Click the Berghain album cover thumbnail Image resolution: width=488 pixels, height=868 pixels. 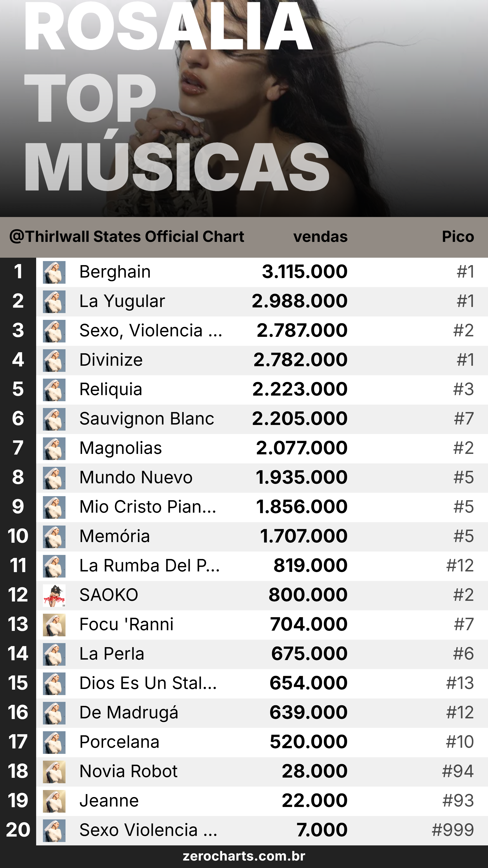point(54,272)
